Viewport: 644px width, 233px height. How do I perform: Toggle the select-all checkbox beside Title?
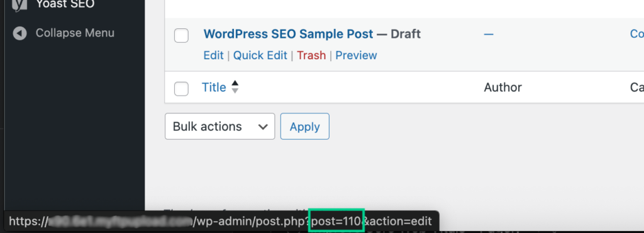pyautogui.click(x=181, y=89)
